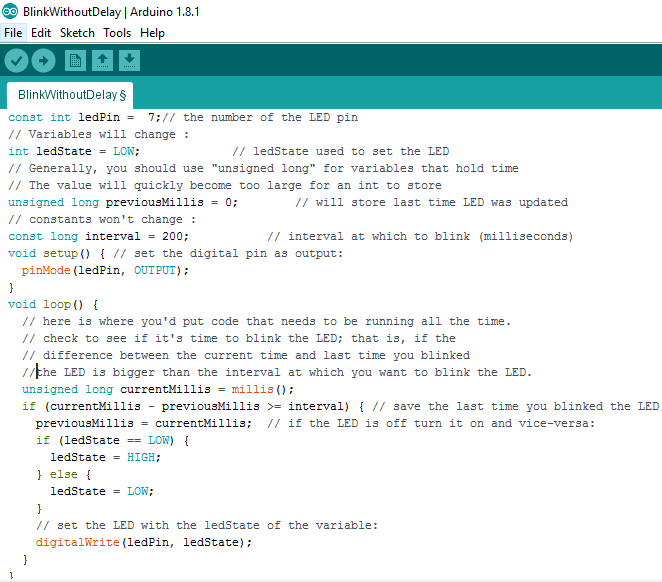Click the line 'const int ledPin = 7;'
The width and height of the screenshot is (662, 582).
pos(84,117)
